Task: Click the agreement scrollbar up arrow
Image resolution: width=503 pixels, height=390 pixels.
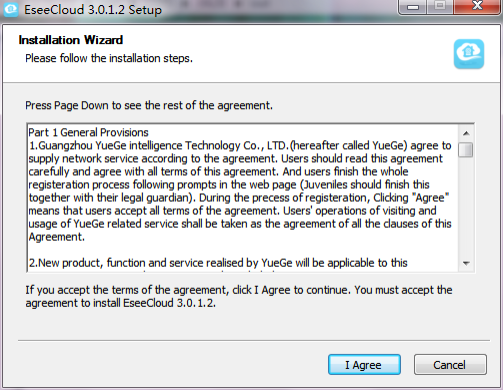Action: click(466, 133)
